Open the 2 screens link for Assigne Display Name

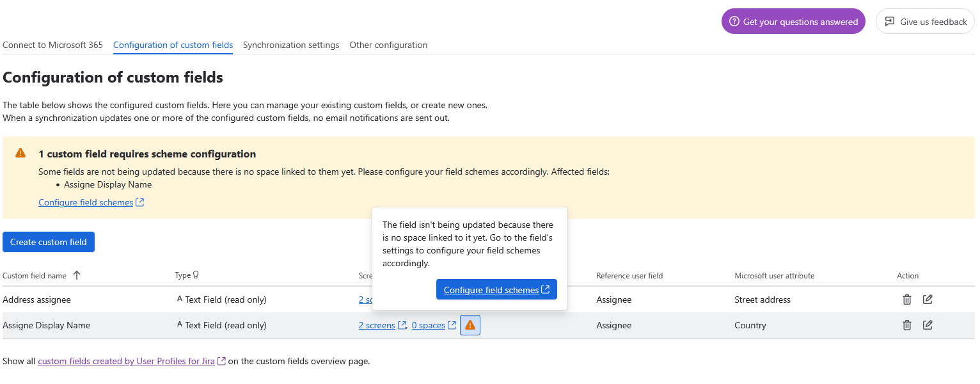click(x=383, y=325)
